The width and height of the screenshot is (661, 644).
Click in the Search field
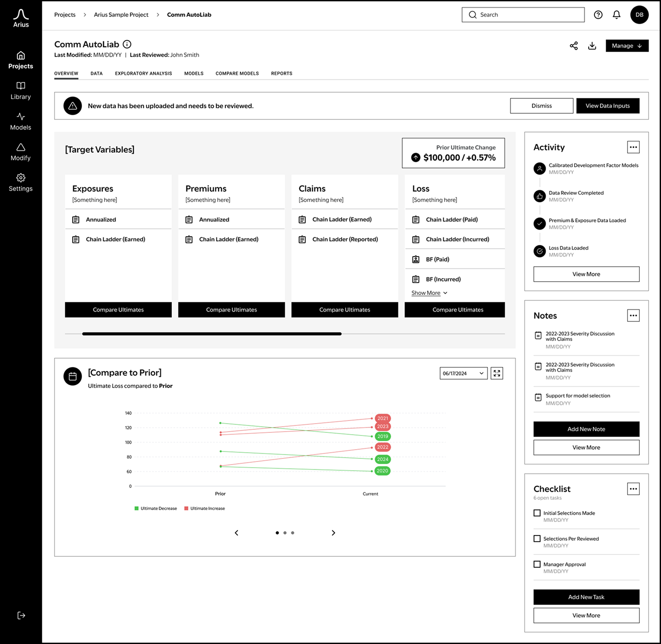click(523, 15)
